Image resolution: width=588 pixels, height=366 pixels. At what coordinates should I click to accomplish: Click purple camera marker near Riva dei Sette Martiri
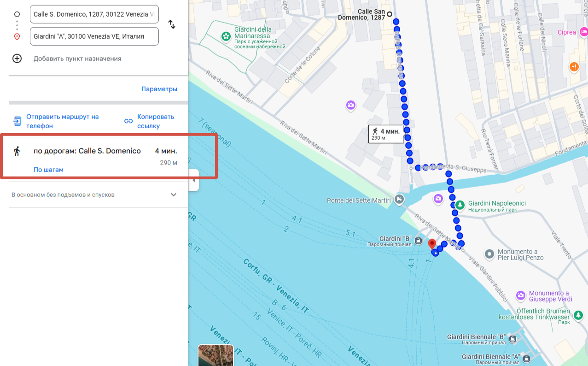[x=351, y=106]
